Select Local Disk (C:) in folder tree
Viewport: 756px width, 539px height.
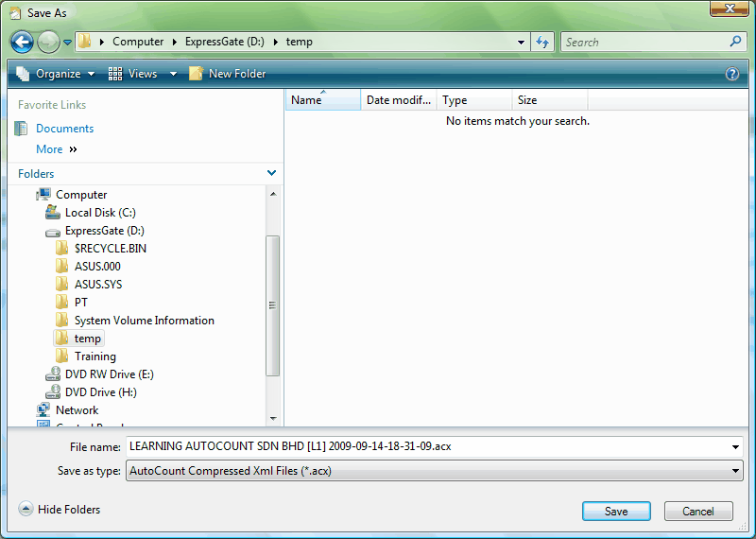(100, 213)
